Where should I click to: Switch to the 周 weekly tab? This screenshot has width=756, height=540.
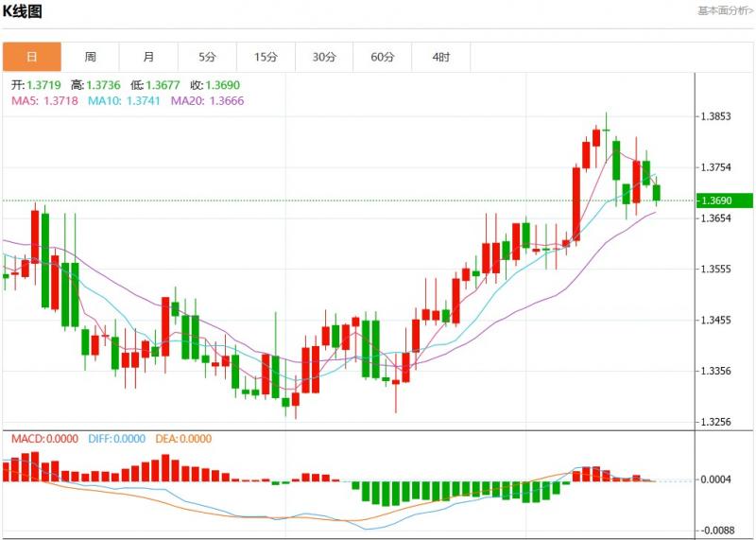click(x=91, y=57)
